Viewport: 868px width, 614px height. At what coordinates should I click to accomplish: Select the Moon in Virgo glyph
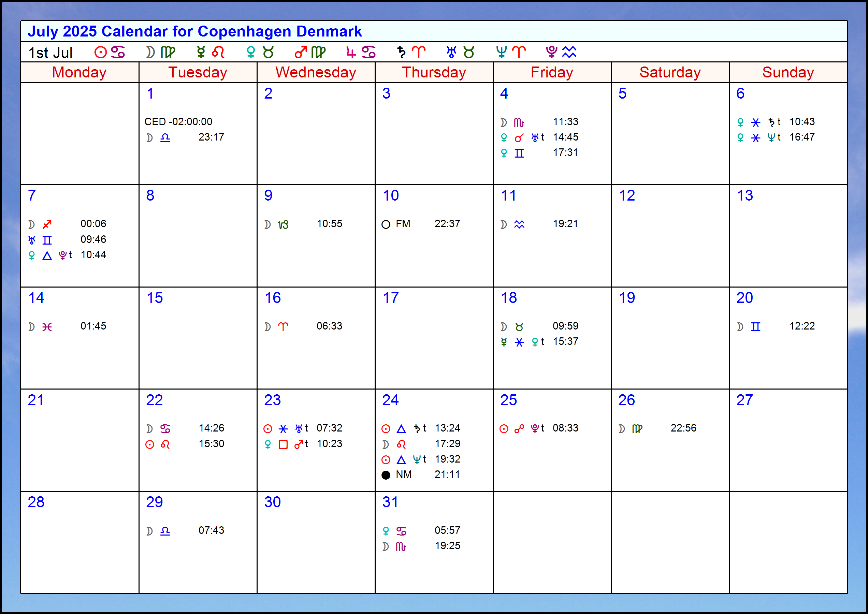tap(159, 52)
